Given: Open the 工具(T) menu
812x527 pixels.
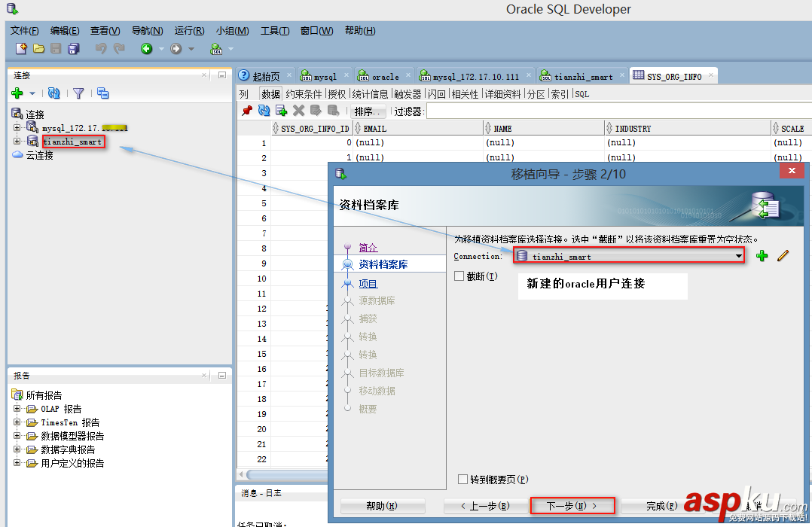Looking at the screenshot, I should click(274, 31).
